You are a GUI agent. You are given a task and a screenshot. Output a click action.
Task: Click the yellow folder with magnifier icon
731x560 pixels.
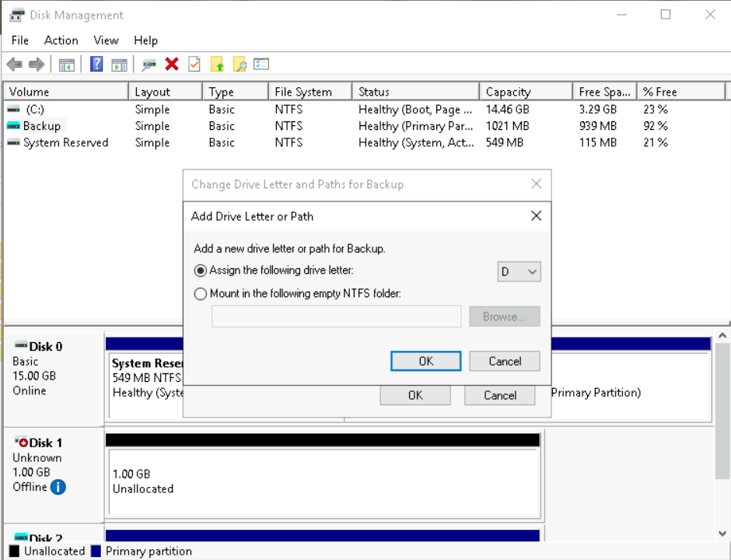[240, 64]
